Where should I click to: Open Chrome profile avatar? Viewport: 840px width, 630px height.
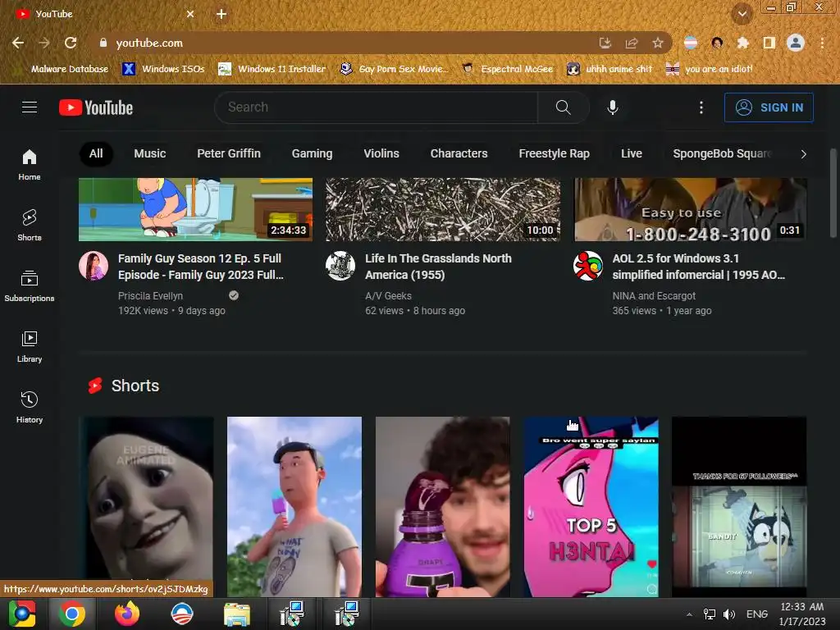point(796,43)
